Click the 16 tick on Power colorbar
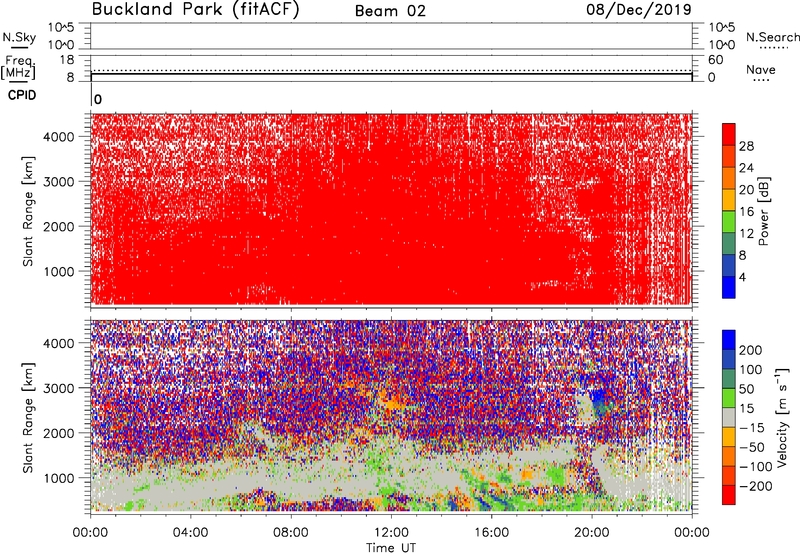Image resolution: width=800 pixels, height=554 pixels. 746,212
